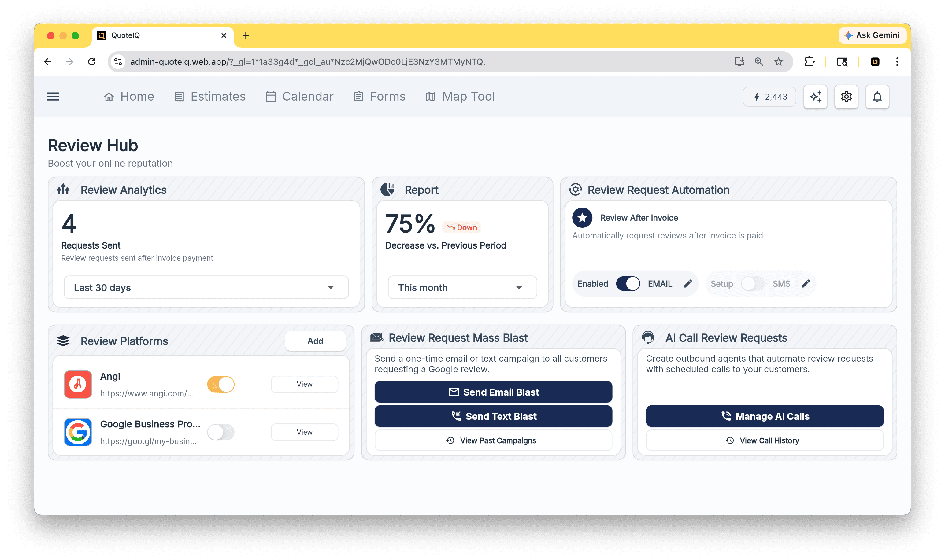The height and width of the screenshot is (560, 945).
Task: Click the Review After Invoice star icon
Action: tap(582, 218)
